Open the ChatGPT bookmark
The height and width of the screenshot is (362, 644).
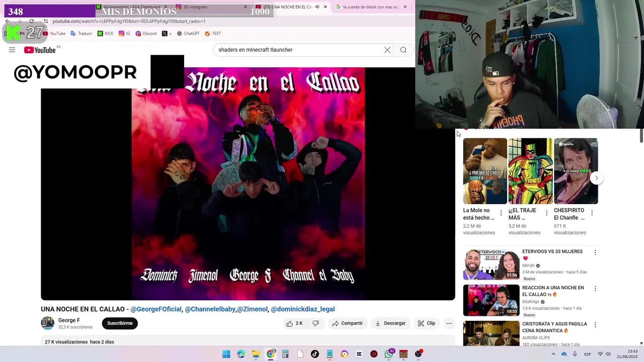point(188,34)
